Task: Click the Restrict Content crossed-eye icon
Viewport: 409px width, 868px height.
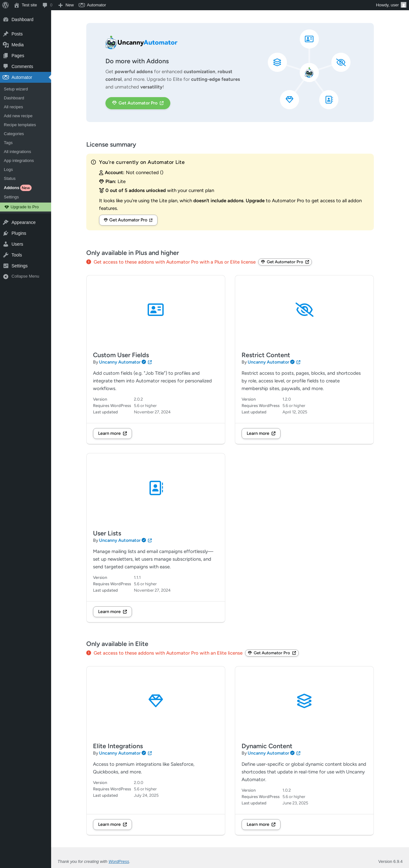Action: (304, 310)
